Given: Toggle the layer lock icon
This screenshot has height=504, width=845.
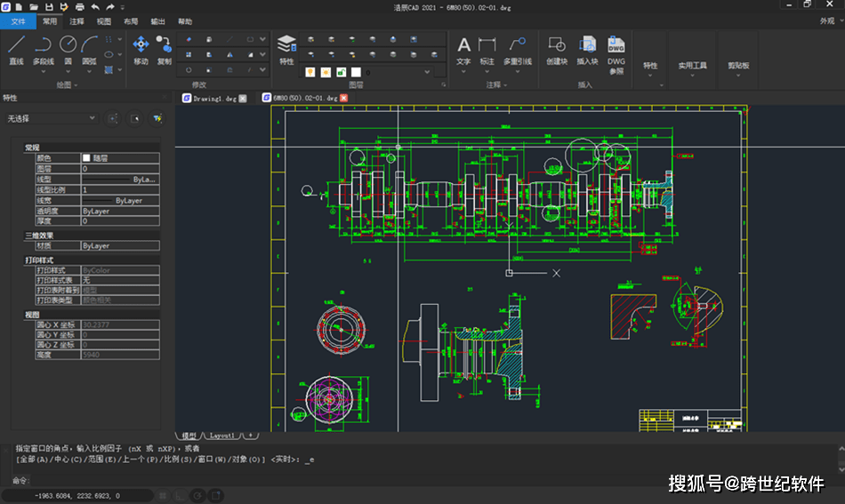Looking at the screenshot, I should coord(341,72).
